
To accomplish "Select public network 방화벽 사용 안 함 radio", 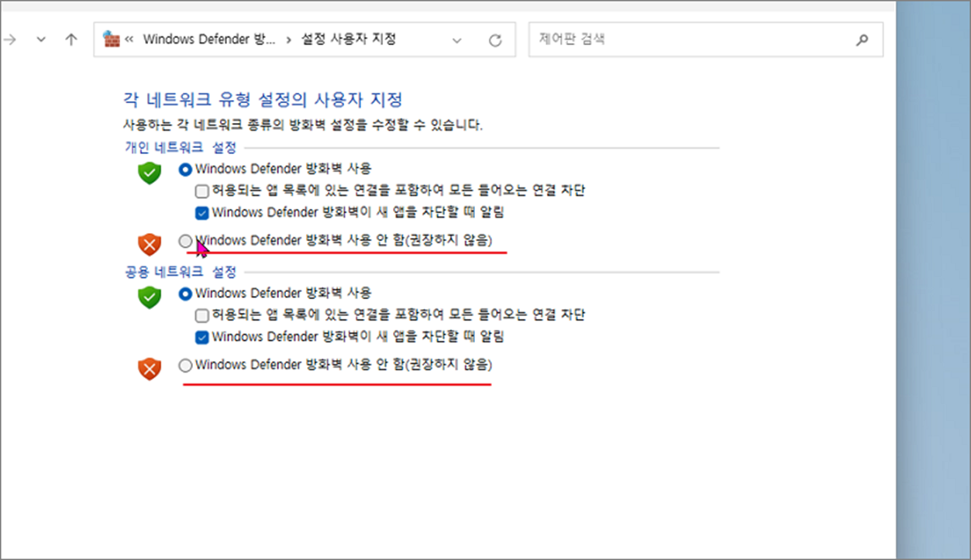I will [185, 366].
